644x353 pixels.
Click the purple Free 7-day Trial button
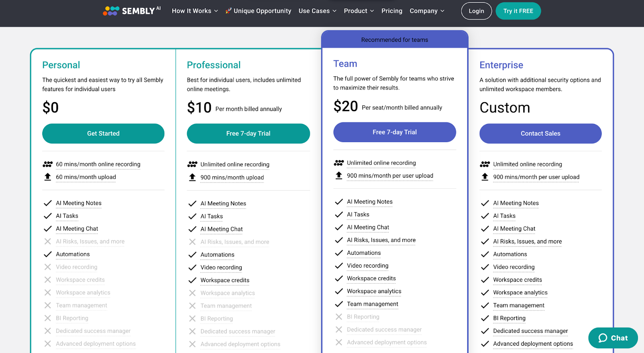(x=394, y=132)
